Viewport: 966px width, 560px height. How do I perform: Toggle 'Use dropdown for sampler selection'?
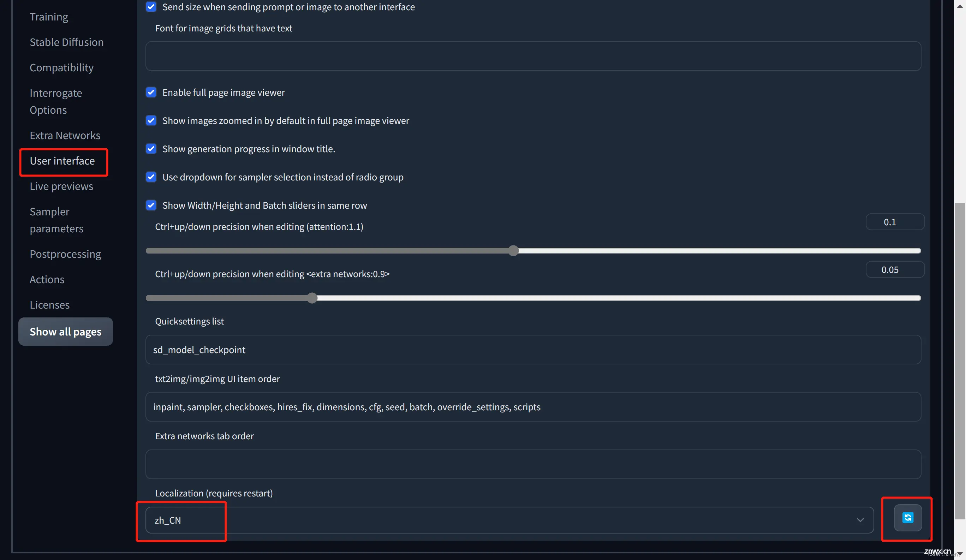click(x=151, y=177)
